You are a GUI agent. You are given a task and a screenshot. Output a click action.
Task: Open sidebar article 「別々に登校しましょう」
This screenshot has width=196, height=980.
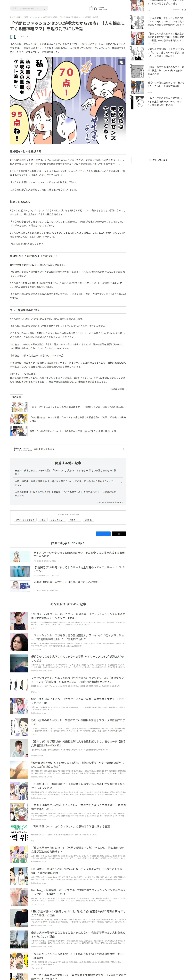(166, 21)
